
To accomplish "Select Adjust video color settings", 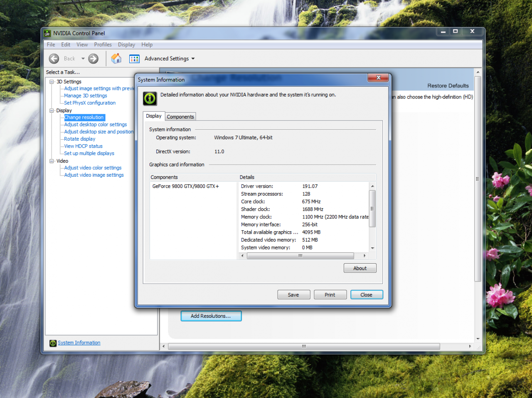I will [x=93, y=168].
